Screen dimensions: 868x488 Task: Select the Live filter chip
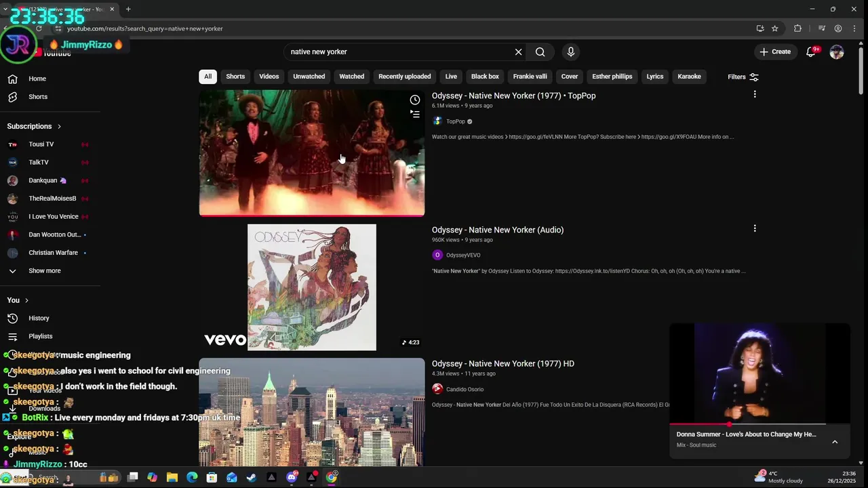click(x=451, y=77)
